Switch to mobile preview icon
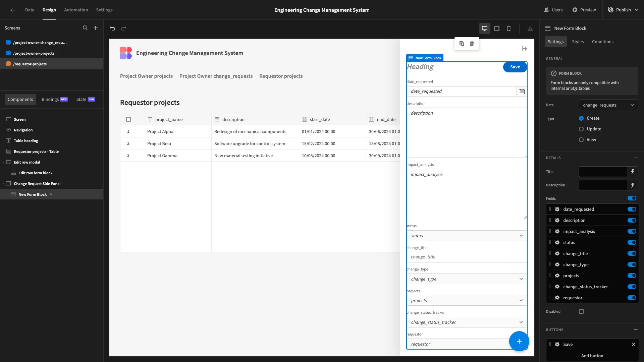Image resolution: width=644 pixels, height=362 pixels. pos(509,28)
